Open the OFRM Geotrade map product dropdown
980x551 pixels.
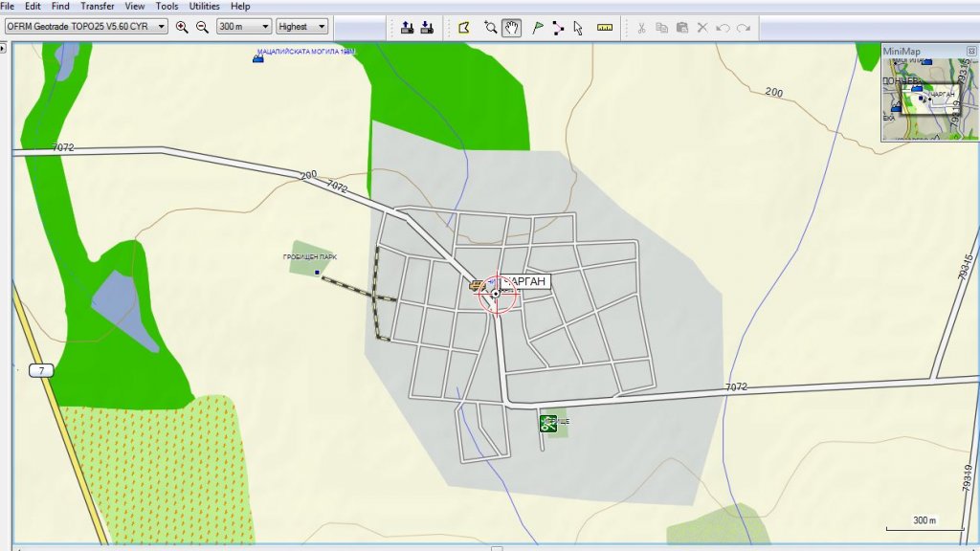(x=159, y=27)
